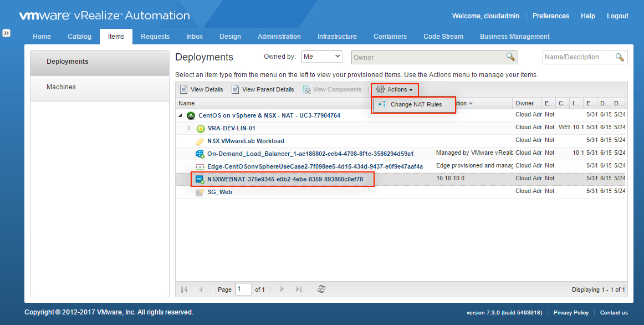Switch to the Catalog tab
This screenshot has height=325, width=644.
click(79, 37)
